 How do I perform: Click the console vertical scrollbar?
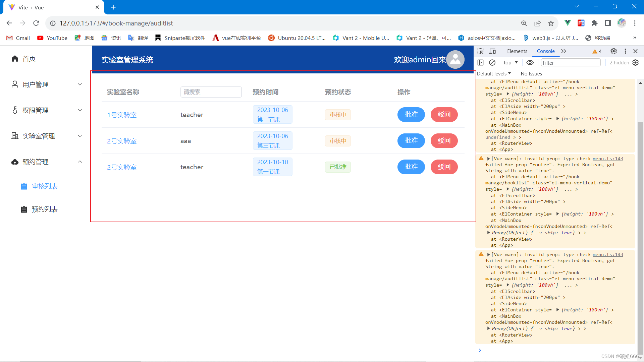coord(640,235)
